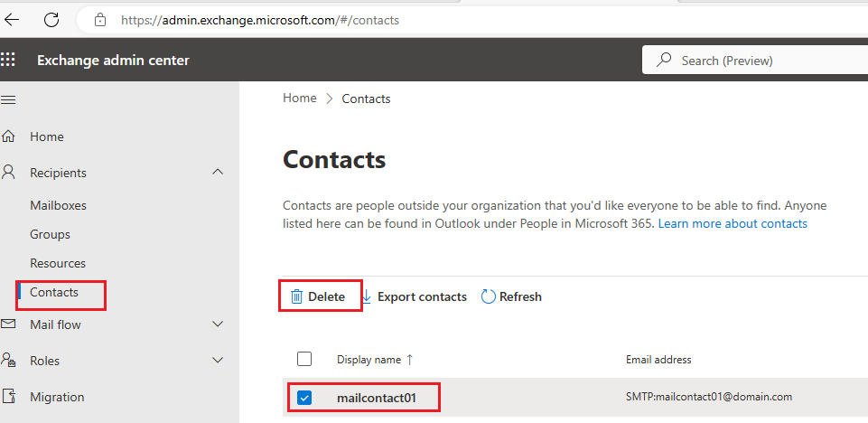Screen dimensions: 868x423
Task: Click the Mail flow envelope icon
Action: pyautogui.click(x=8, y=324)
